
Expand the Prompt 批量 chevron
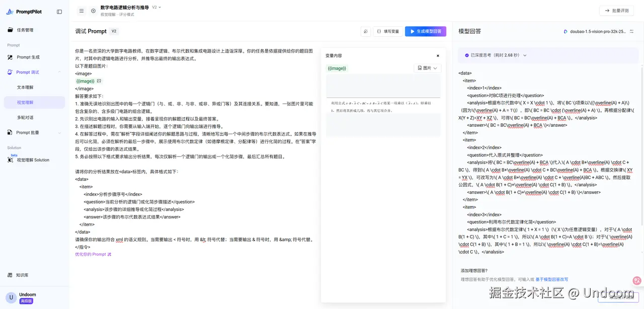[60, 132]
